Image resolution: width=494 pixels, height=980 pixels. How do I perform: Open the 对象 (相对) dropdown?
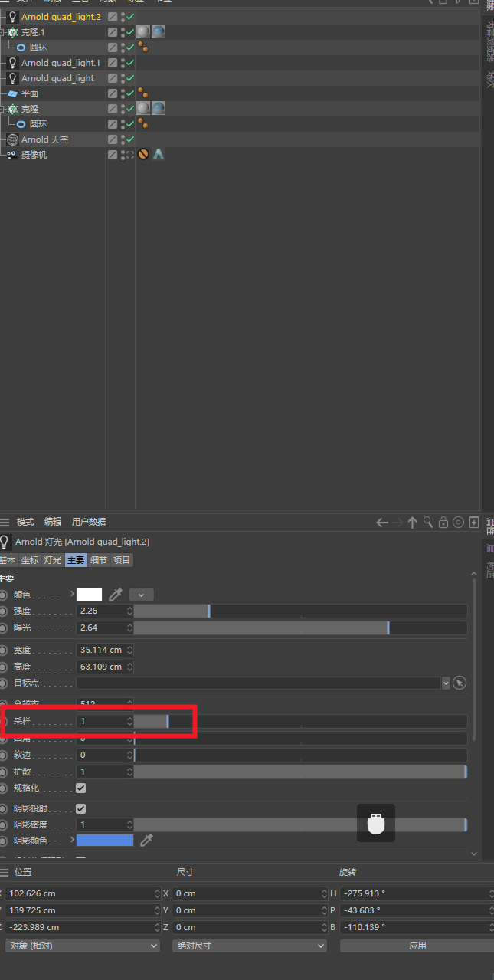(x=83, y=946)
